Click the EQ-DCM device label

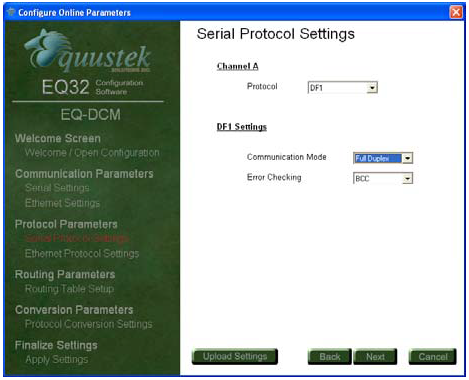click(x=90, y=115)
